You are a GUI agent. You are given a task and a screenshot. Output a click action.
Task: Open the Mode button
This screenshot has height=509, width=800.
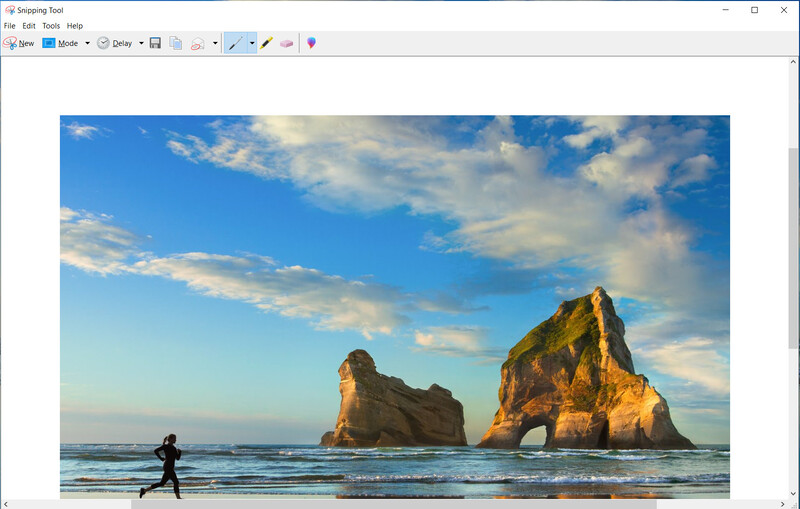[60, 43]
